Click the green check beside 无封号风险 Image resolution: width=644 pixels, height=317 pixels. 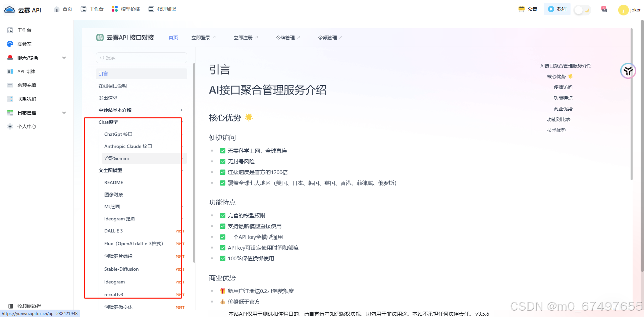(x=222, y=162)
